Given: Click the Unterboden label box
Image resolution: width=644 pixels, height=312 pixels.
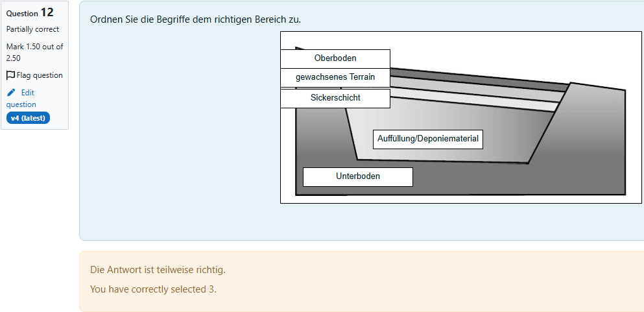Looking at the screenshot, I should 358,177.
